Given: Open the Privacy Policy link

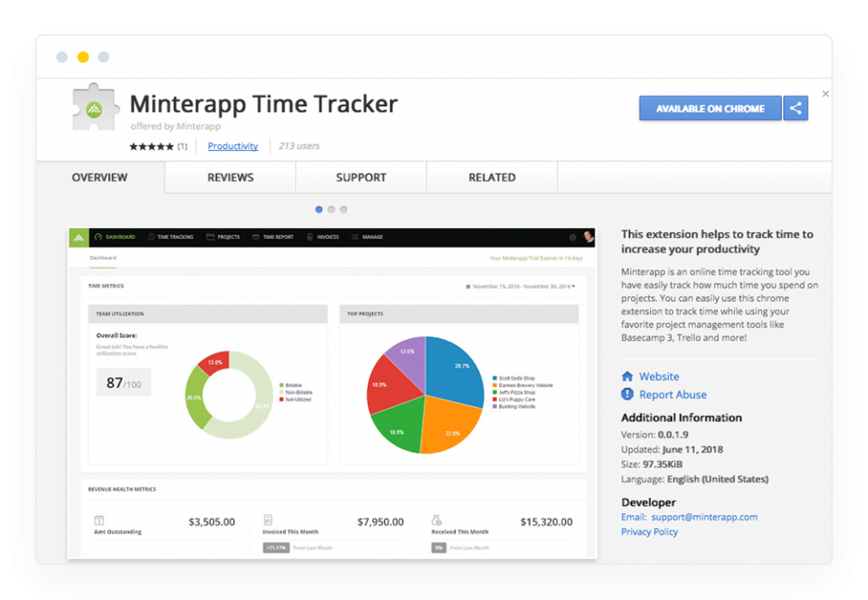Looking at the screenshot, I should 649,532.
